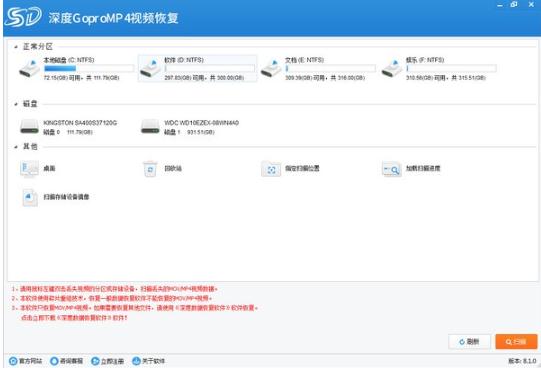Image resolution: width=541 pixels, height=368 pixels.
Task: Minimize the recovery window
Action: click(500, 5)
